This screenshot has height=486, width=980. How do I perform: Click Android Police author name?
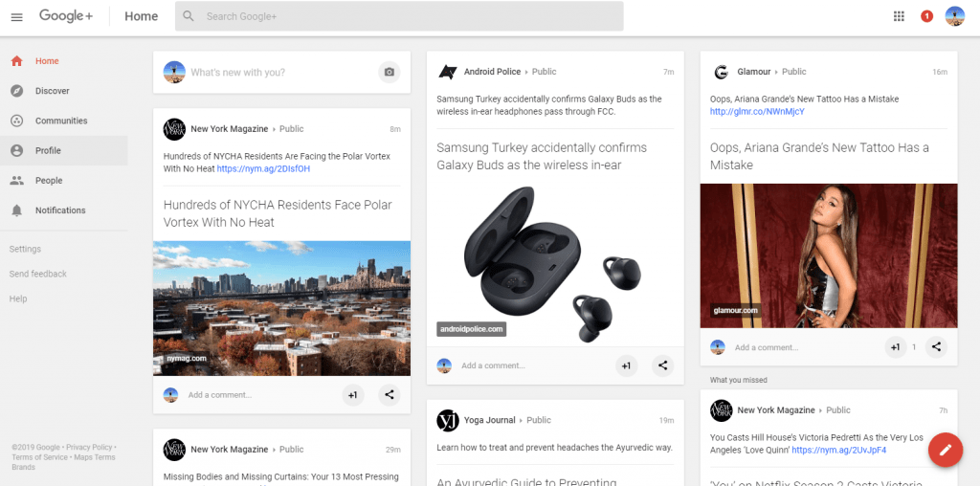[492, 72]
